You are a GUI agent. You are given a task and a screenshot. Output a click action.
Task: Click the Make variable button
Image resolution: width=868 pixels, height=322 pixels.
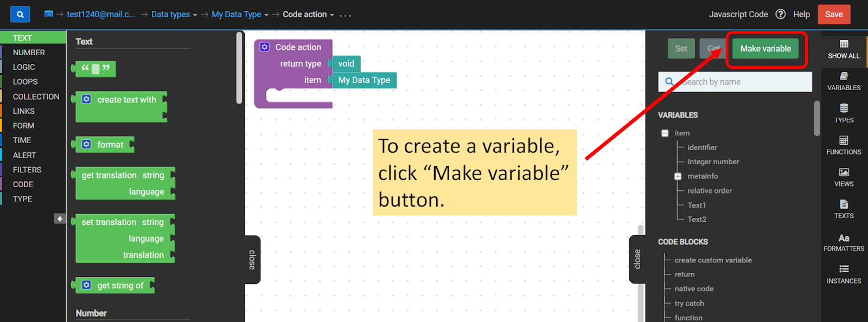pyautogui.click(x=765, y=49)
